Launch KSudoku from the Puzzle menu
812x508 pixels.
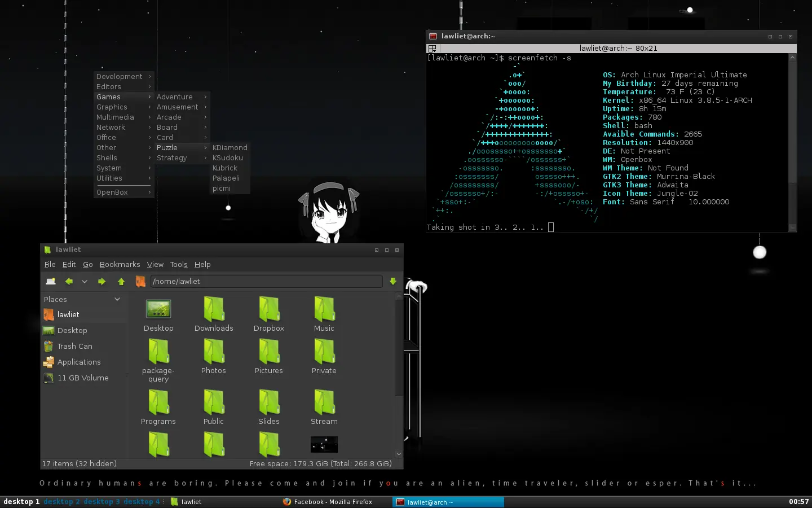click(x=228, y=158)
